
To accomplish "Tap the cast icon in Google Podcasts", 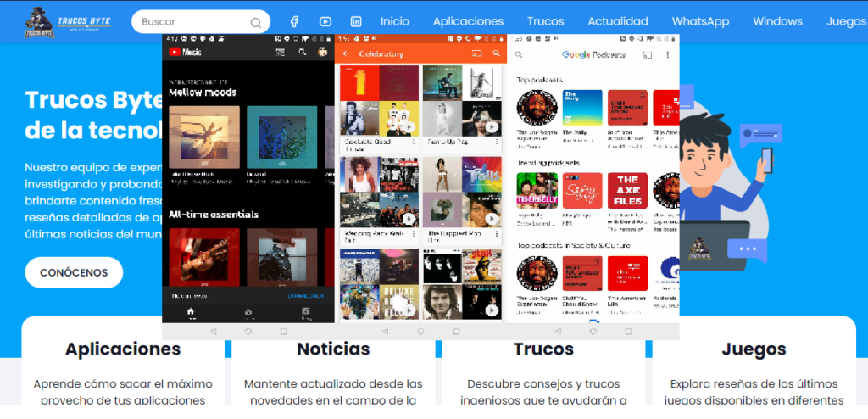I will pyautogui.click(x=648, y=55).
